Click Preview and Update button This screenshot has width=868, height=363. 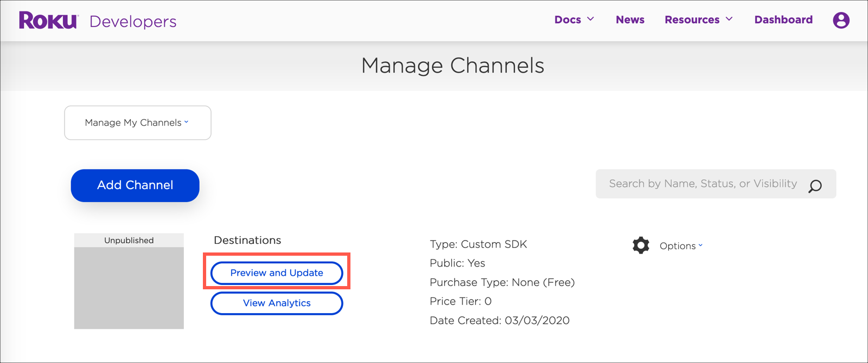[277, 273]
